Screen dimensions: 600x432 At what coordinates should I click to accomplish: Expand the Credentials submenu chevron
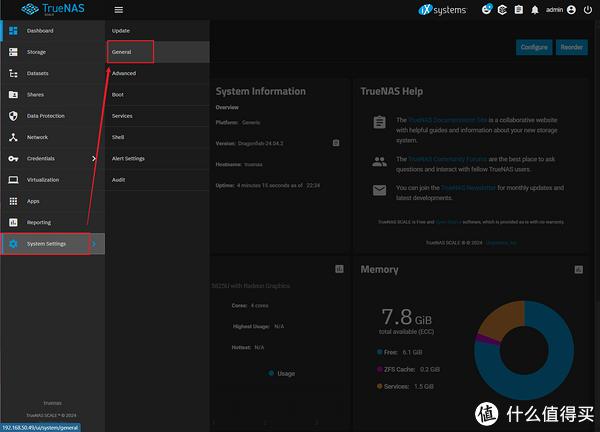[x=94, y=158]
